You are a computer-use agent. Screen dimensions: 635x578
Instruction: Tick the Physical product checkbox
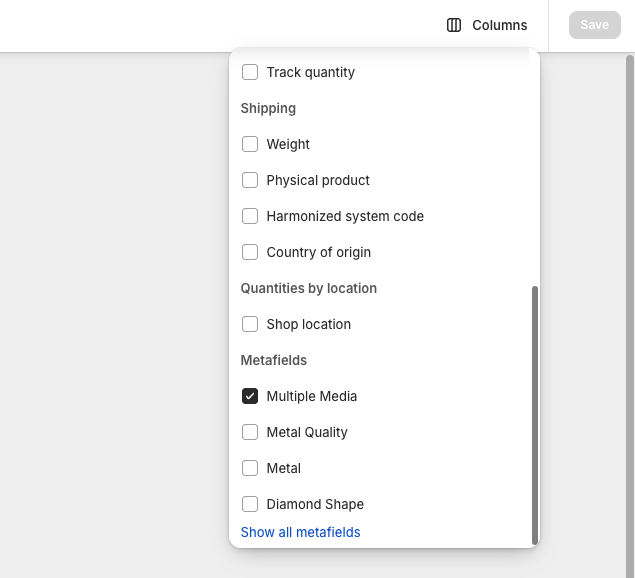tap(250, 180)
